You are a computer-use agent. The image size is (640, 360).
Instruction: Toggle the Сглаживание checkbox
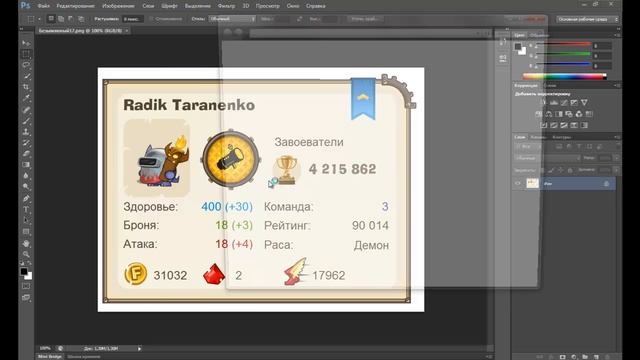point(151,19)
